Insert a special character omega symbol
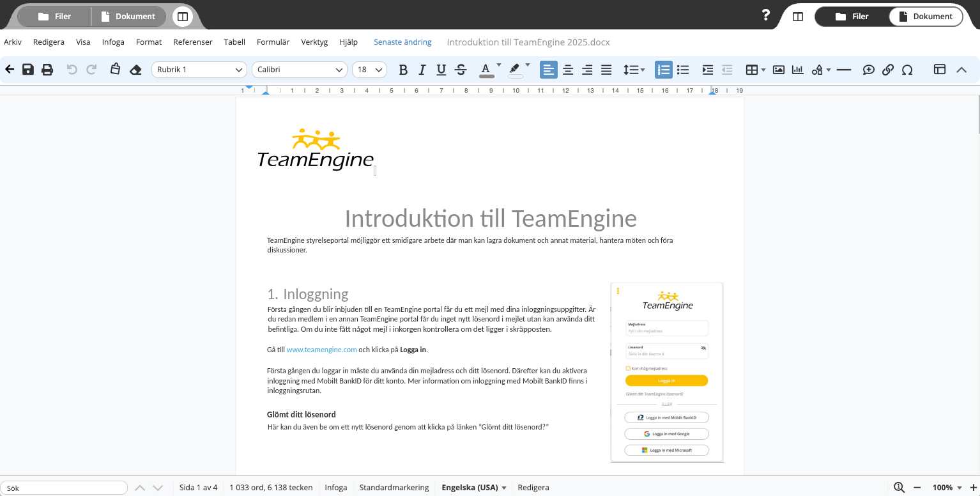 [x=907, y=70]
